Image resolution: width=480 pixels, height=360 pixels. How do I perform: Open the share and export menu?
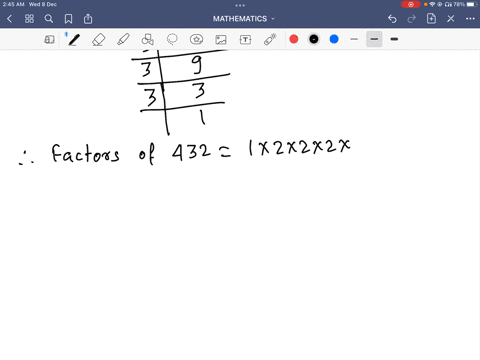(88, 19)
